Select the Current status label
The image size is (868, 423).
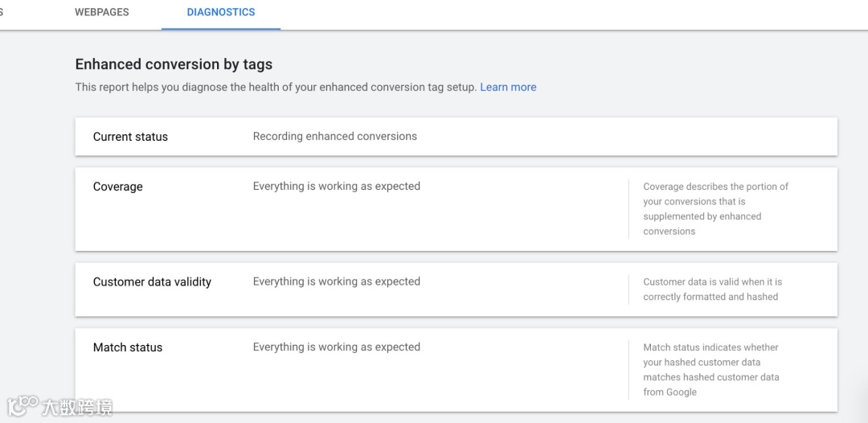click(130, 137)
